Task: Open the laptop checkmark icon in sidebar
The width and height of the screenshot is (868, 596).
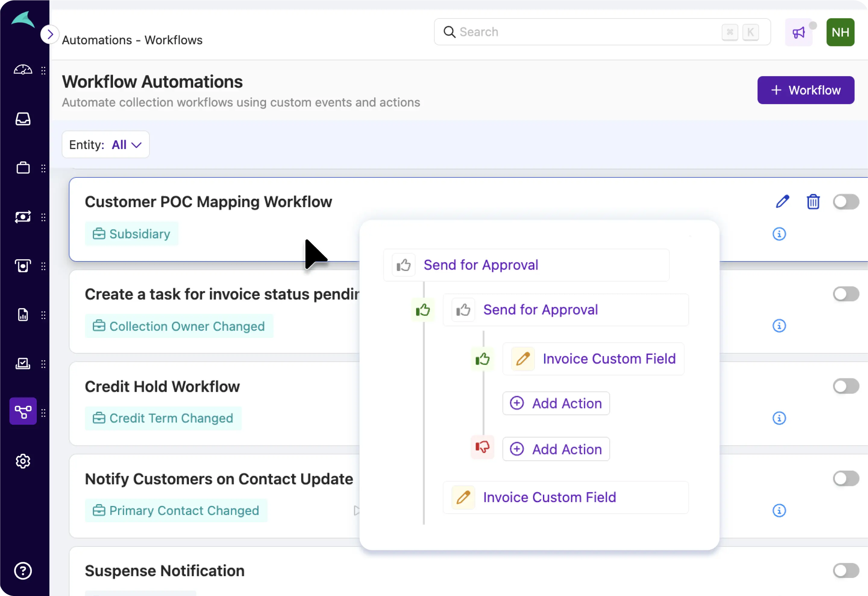Action: pyautogui.click(x=23, y=364)
